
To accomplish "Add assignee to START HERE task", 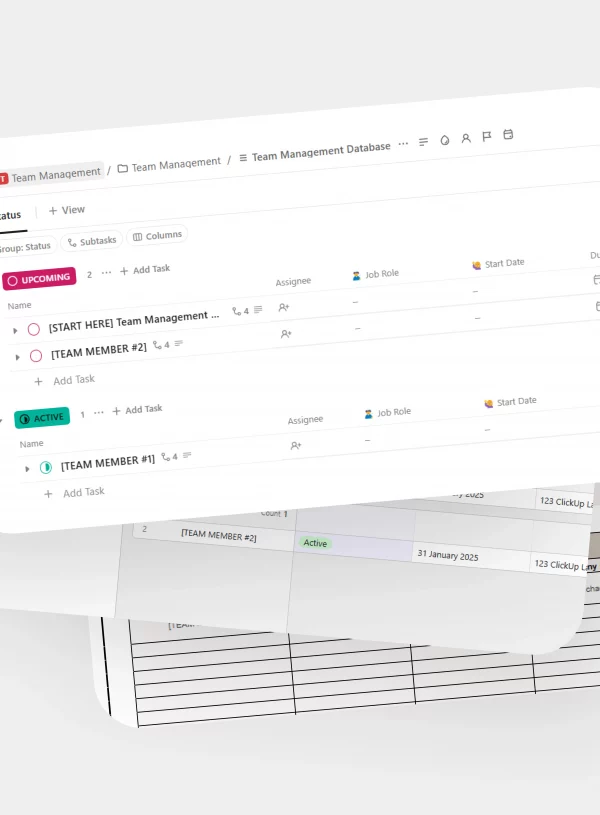I will [x=283, y=307].
